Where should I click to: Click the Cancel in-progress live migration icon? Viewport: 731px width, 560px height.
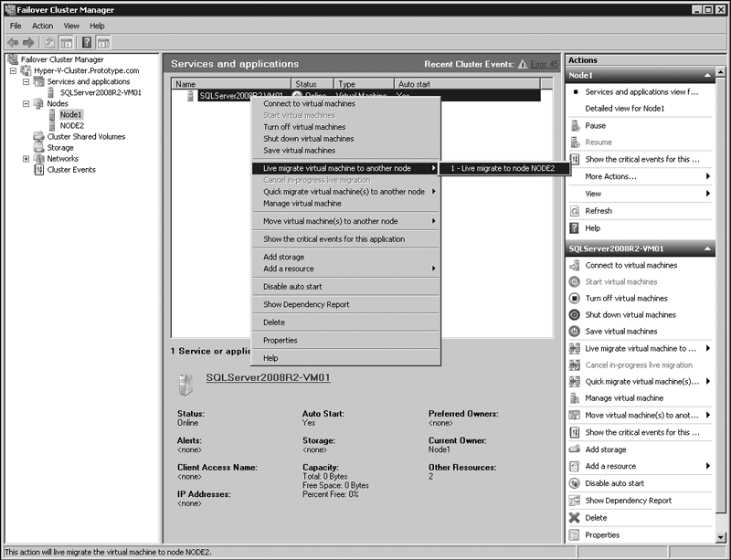coord(575,365)
